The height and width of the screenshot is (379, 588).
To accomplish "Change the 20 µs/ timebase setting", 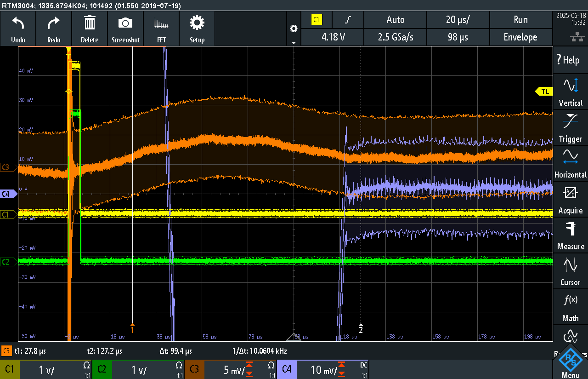I will click(458, 20).
